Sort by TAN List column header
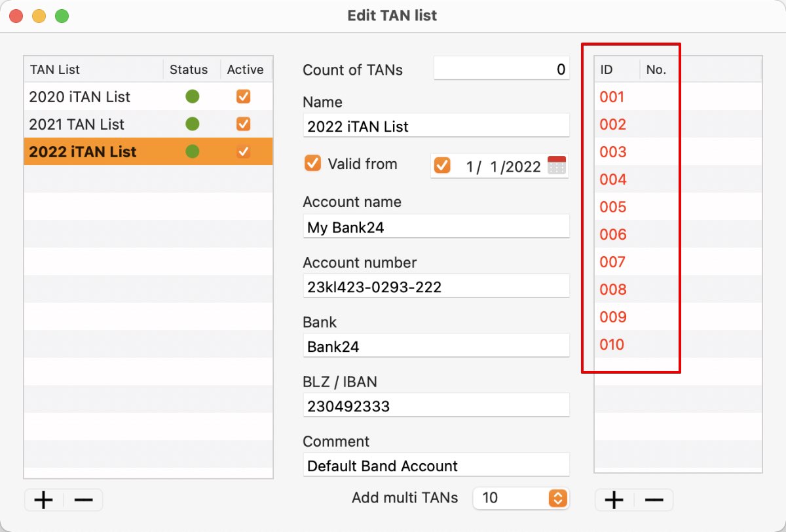This screenshot has height=532, width=786. tap(94, 69)
